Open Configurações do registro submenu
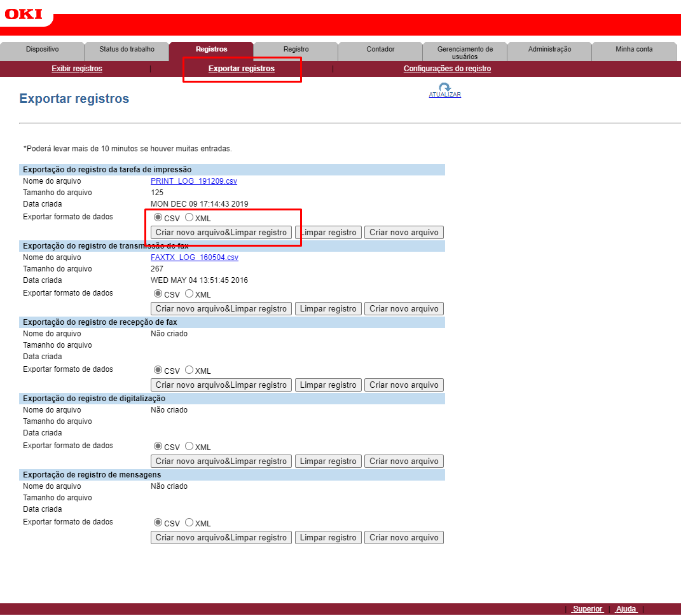681x616 pixels. 447,69
